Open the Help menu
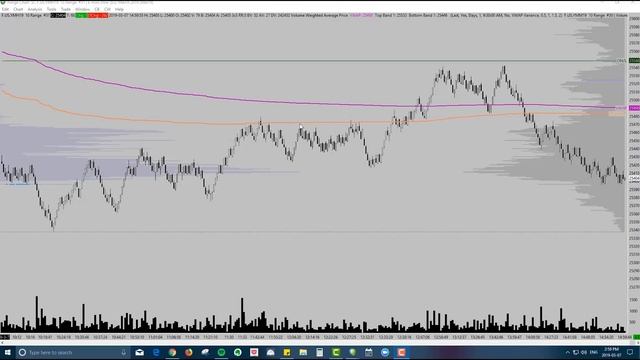The height and width of the screenshot is (360, 640). tap(119, 9)
